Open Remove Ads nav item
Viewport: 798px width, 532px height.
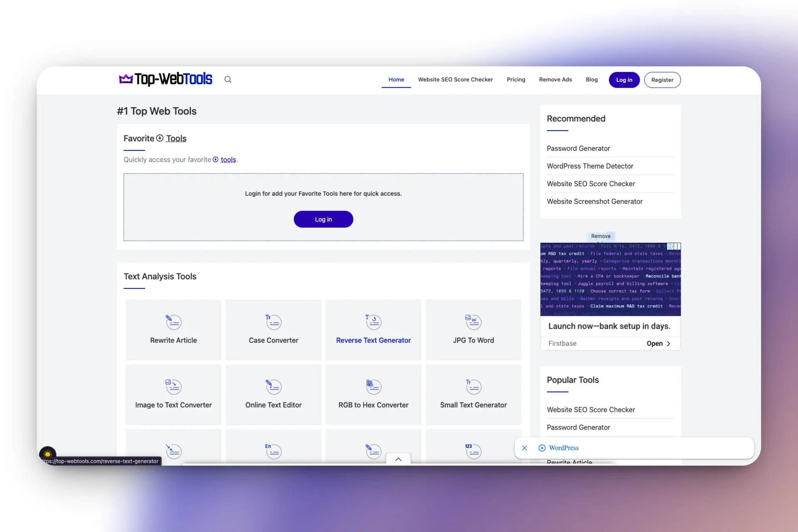click(x=555, y=79)
